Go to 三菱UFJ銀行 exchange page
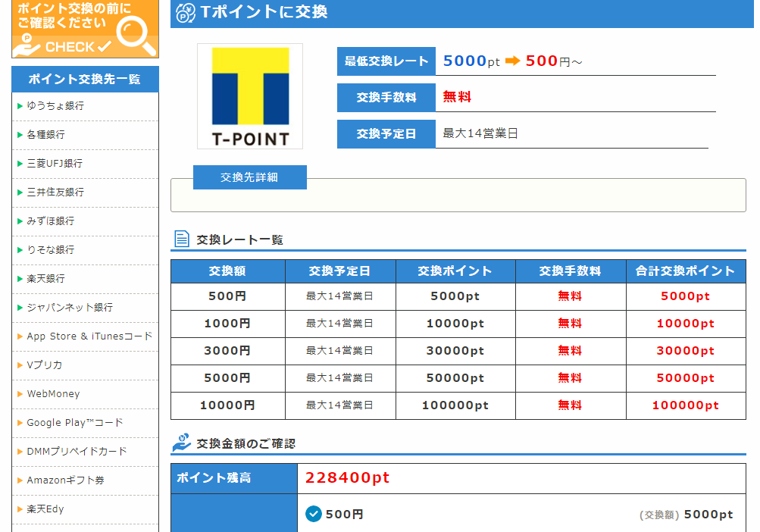This screenshot has width=760, height=532. click(x=55, y=164)
